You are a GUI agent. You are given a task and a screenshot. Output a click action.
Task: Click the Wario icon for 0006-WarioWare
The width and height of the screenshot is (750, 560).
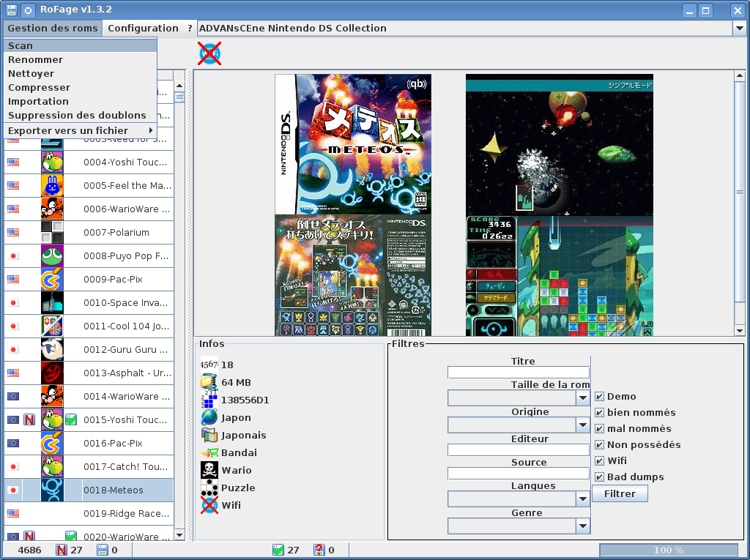tap(52, 209)
